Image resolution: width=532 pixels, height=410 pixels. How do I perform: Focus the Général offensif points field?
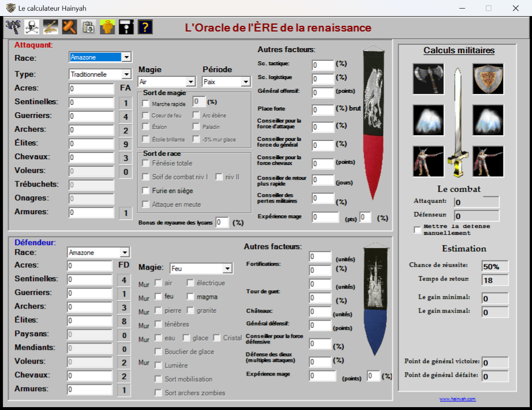323,93
